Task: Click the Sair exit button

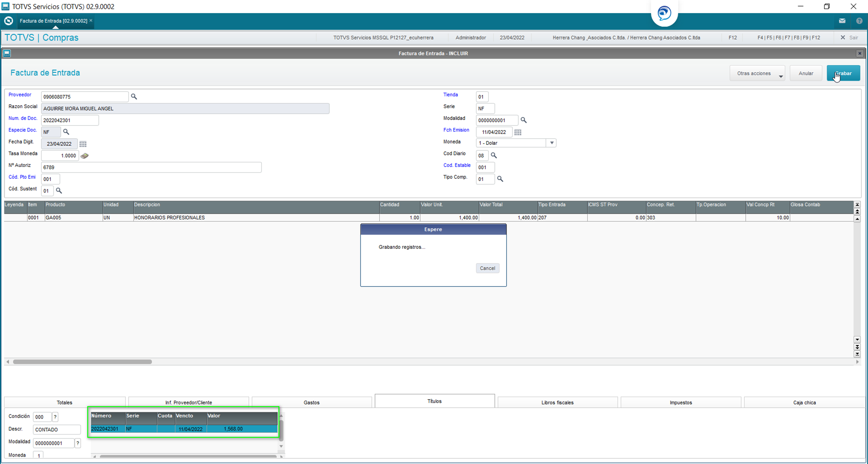Action: (849, 38)
